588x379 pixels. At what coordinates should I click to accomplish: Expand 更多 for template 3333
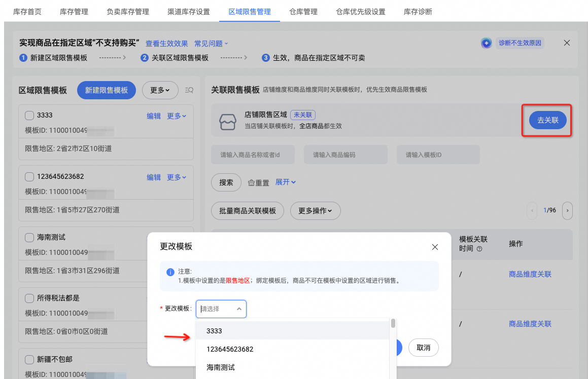coord(177,116)
